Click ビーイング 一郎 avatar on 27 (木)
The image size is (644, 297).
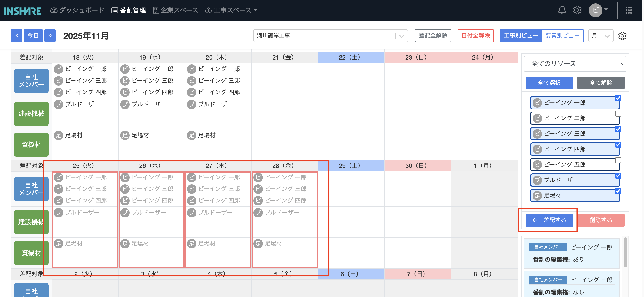191,177
